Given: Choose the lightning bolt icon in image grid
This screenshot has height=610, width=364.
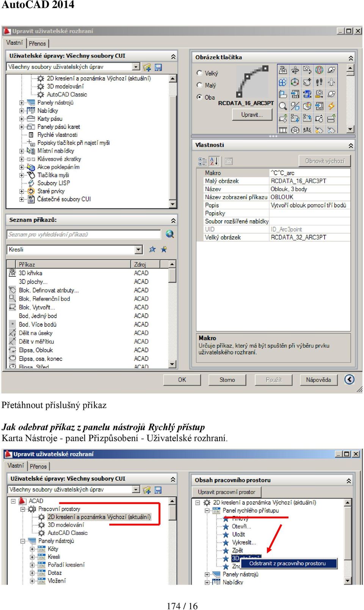Looking at the screenshot, I should click(x=331, y=106).
